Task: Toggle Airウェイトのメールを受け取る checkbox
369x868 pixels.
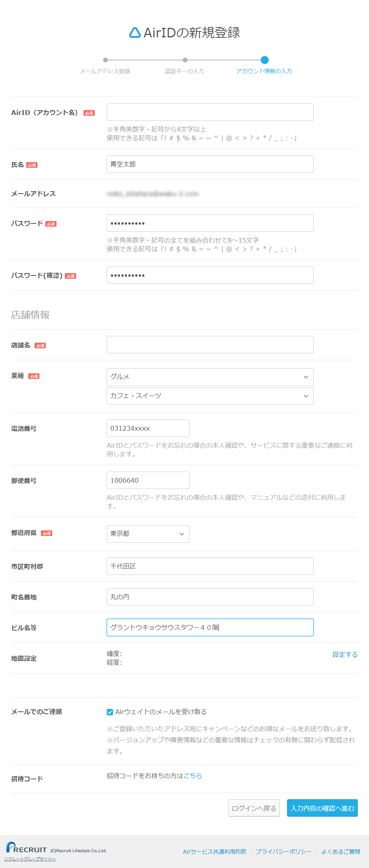Action: coord(110,712)
